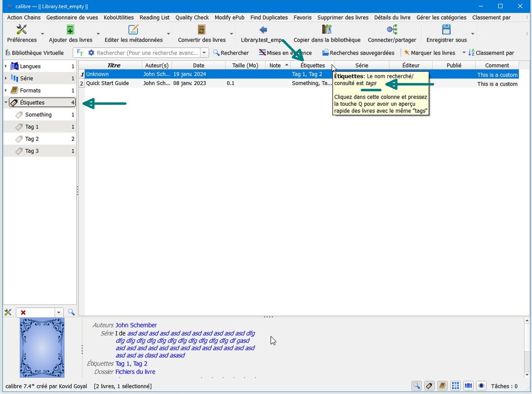Open the Quality Check menu
Screen dimensions: 532x394
click(192, 17)
